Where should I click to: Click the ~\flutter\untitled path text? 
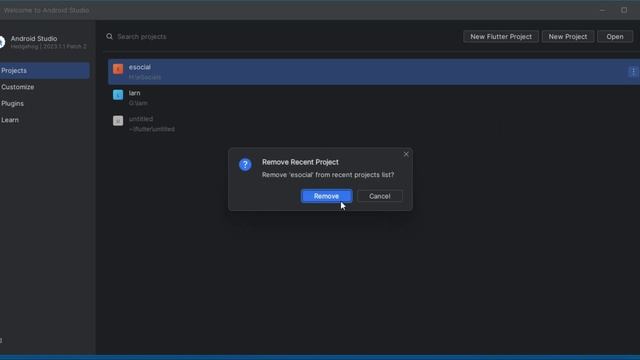coord(152,129)
